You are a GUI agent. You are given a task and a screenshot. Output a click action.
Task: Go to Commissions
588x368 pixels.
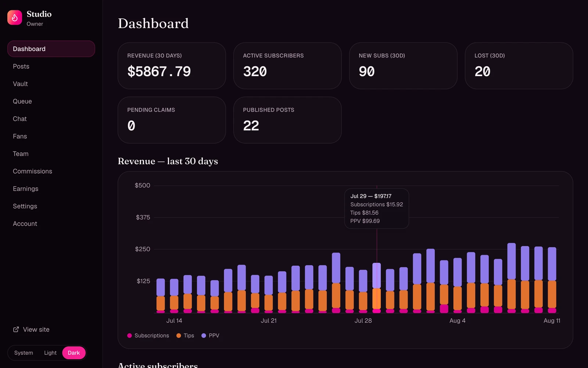[x=51, y=171]
